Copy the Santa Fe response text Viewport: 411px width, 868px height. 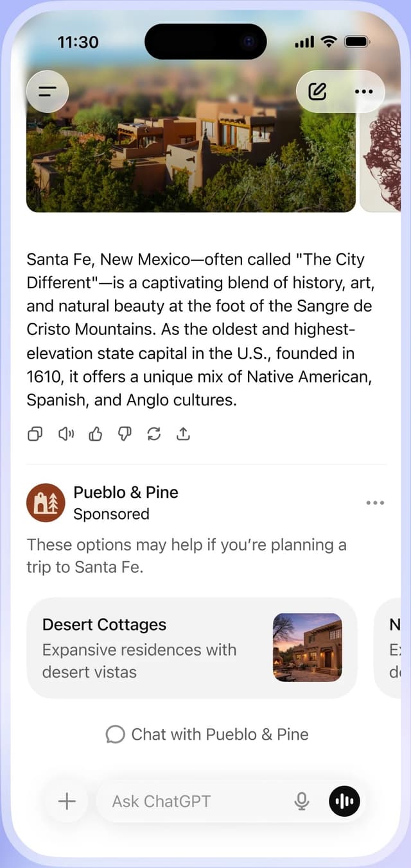(35, 434)
